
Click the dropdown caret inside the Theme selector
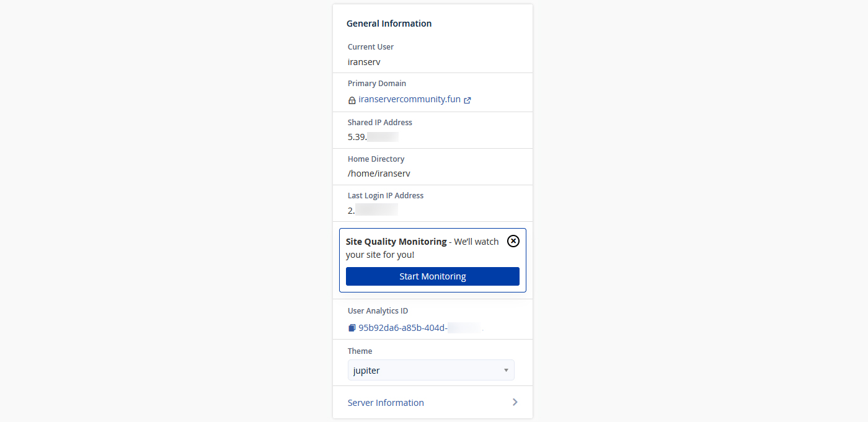506,370
